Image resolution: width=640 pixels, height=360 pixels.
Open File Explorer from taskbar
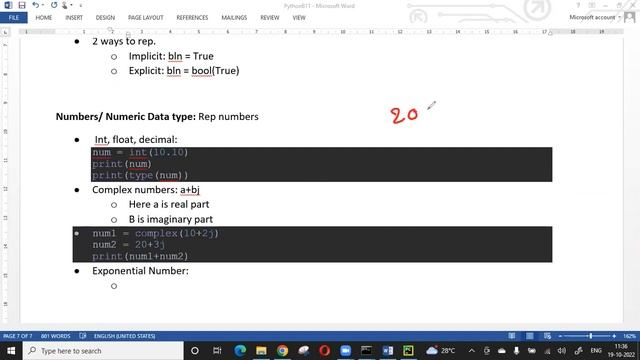pyautogui.click(x=261, y=351)
